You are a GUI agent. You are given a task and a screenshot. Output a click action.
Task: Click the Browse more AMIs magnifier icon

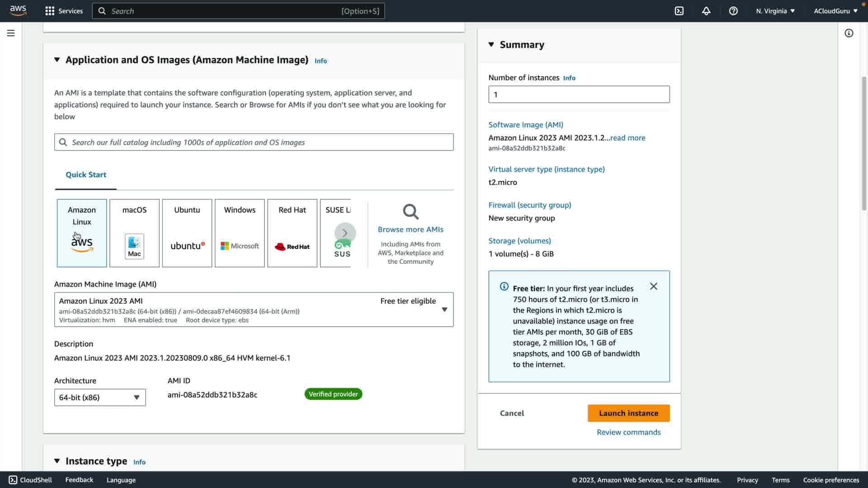pyautogui.click(x=410, y=211)
